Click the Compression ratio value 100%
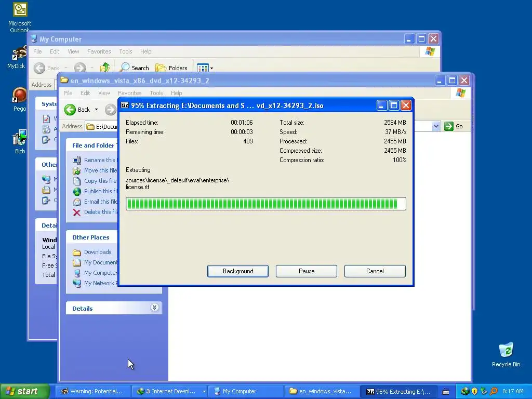532x399 pixels. pyautogui.click(x=400, y=160)
